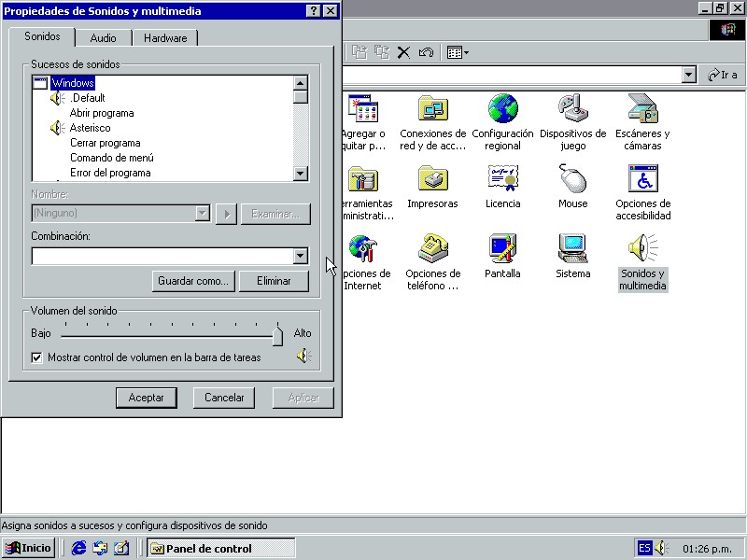Viewport: 747px width, 560px height.
Task: Select the Windows event category
Action: pyautogui.click(x=73, y=83)
